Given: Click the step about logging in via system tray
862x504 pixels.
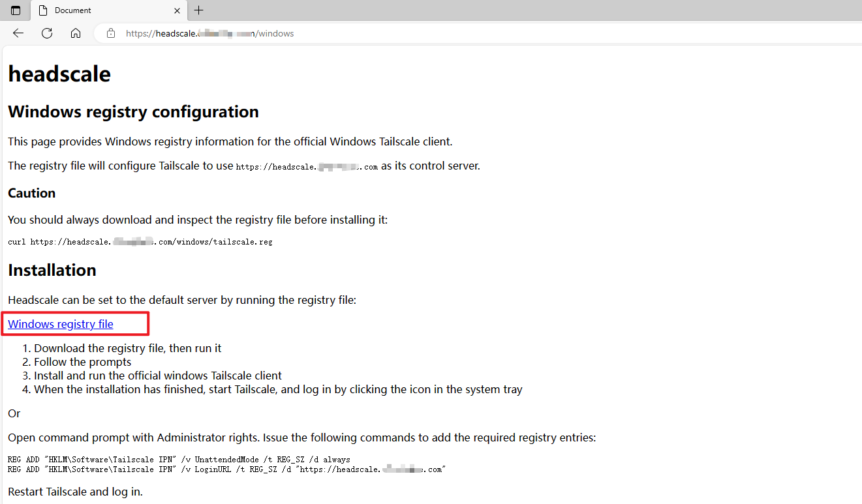Looking at the screenshot, I should (278, 389).
